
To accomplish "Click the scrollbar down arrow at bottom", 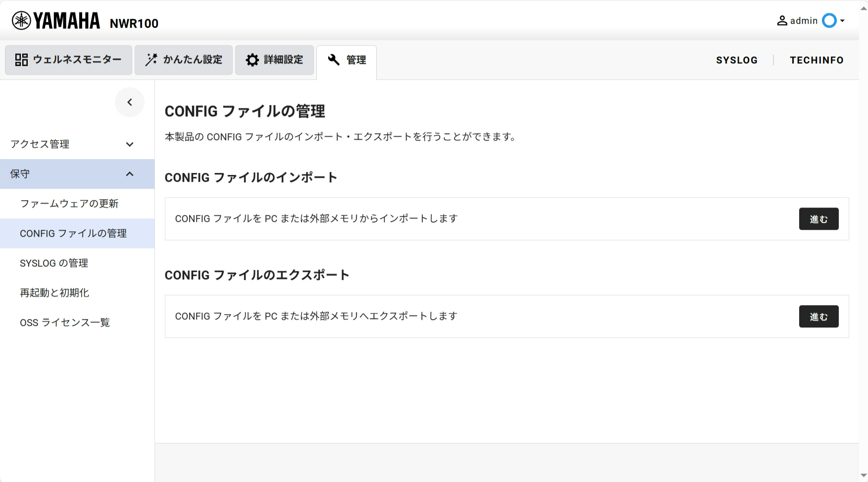I will point(864,476).
